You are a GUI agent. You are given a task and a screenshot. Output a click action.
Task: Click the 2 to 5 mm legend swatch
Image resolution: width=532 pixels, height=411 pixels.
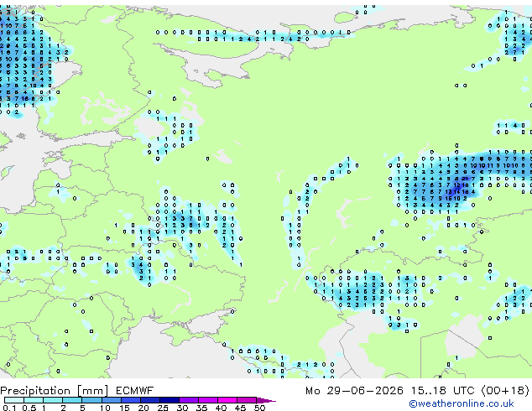point(72,400)
